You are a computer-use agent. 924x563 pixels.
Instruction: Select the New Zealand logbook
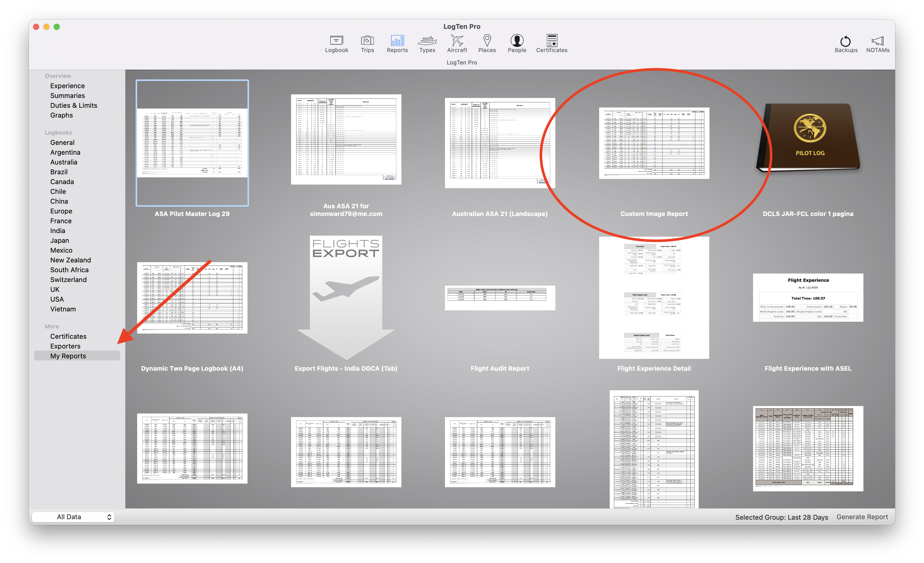tap(70, 260)
